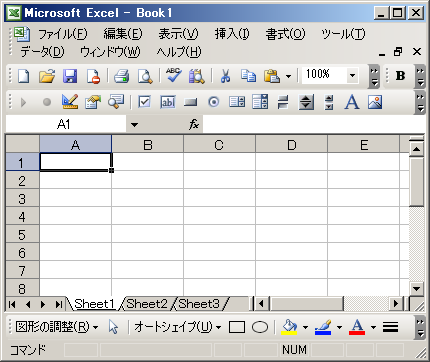Paste with the clipboard icon

(272, 76)
